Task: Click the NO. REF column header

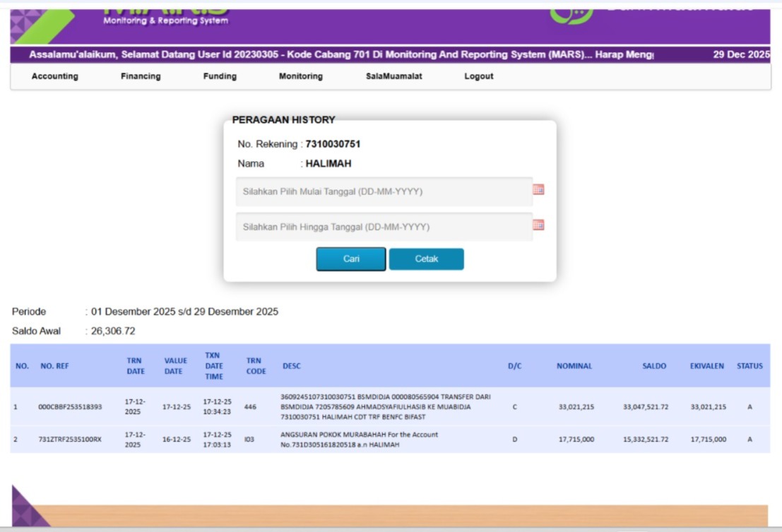Action: pyautogui.click(x=54, y=366)
